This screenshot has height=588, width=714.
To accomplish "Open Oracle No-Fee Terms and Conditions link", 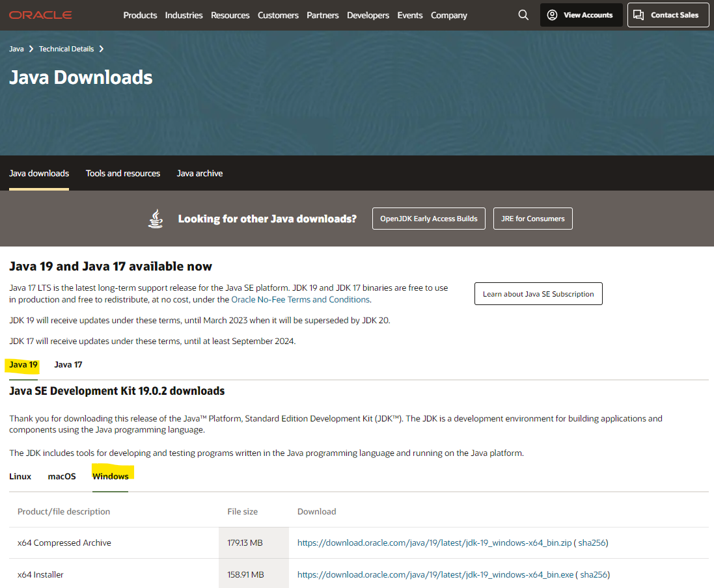I will point(300,300).
